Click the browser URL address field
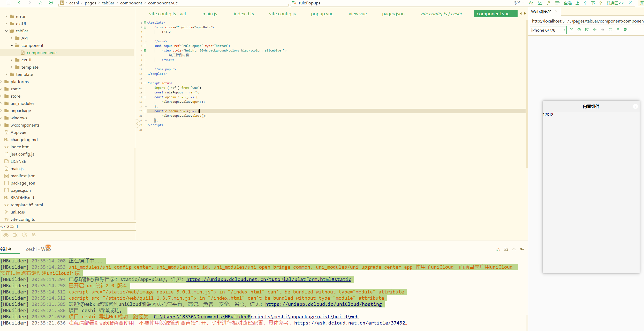644x331 pixels. click(586, 21)
